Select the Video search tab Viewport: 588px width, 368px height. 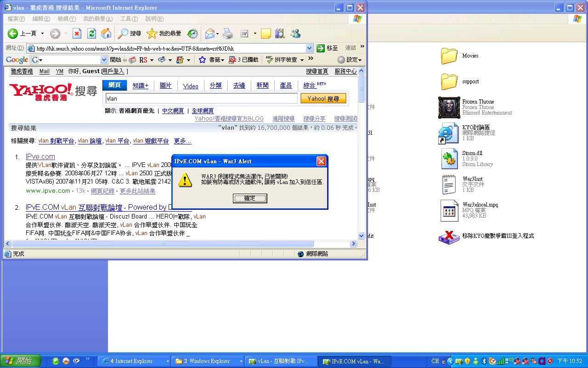[191, 86]
